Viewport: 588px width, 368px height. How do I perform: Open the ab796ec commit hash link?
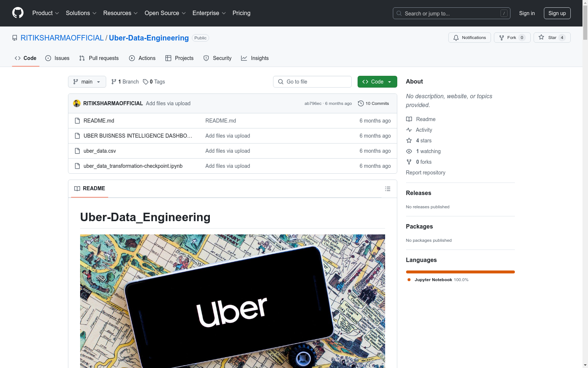coord(313,103)
